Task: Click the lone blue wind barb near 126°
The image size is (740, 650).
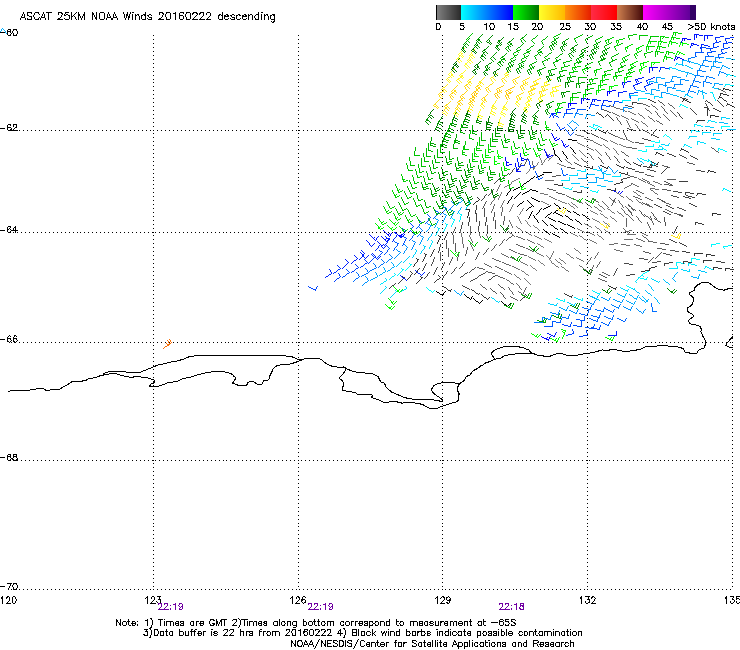Action: point(313,287)
